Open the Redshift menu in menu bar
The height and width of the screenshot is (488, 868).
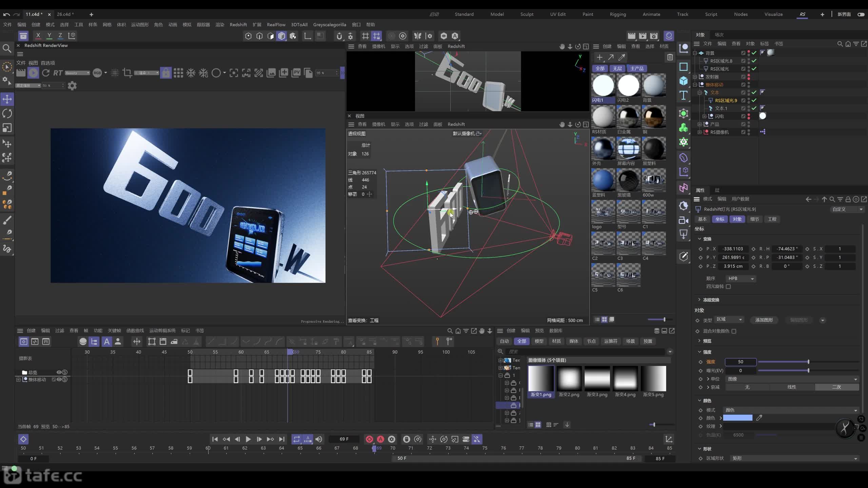click(x=238, y=24)
